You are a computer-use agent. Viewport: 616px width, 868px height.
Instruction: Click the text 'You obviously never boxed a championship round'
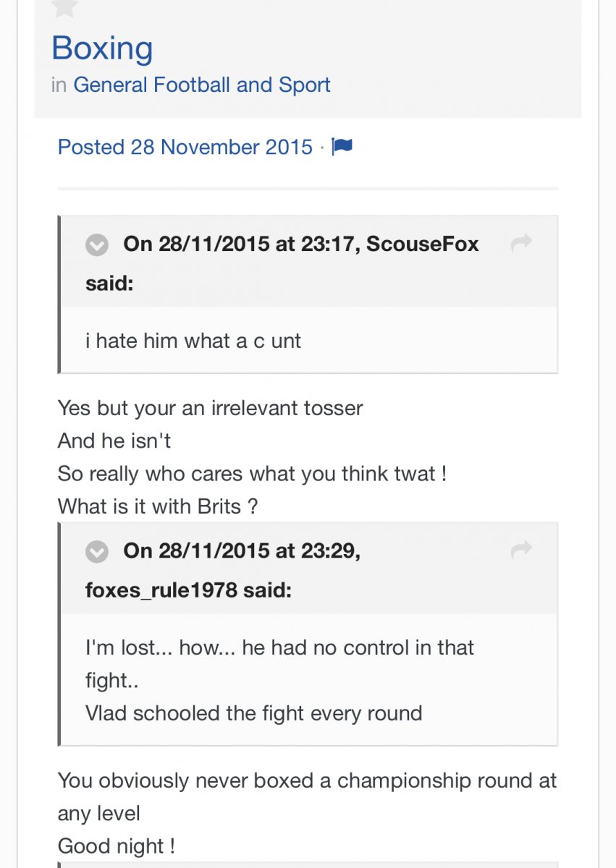(x=307, y=781)
